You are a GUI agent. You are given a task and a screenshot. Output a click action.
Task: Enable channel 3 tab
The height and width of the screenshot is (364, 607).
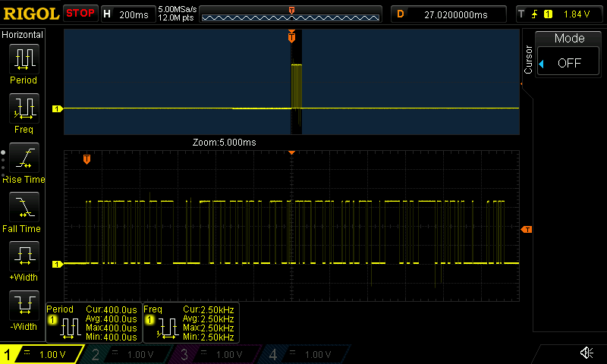(x=217, y=354)
